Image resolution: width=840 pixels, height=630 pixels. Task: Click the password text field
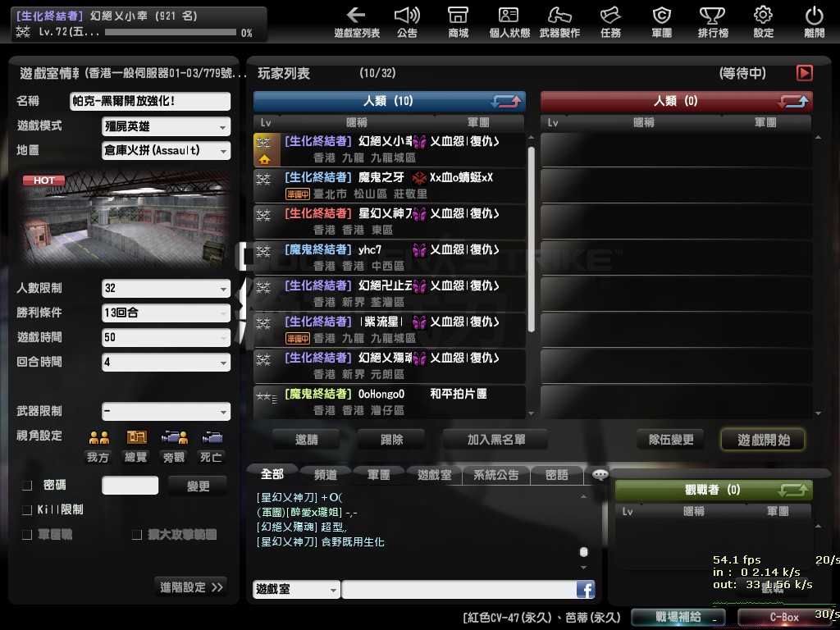click(x=130, y=486)
